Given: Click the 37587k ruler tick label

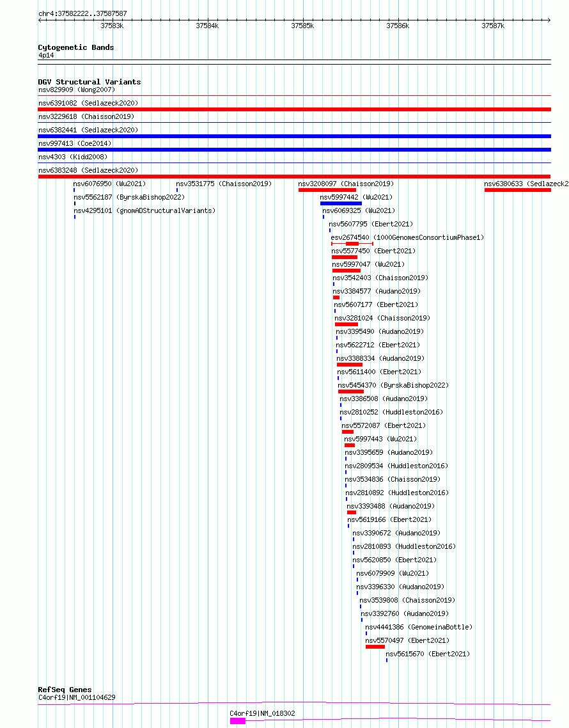Looking at the screenshot, I should click(493, 26).
